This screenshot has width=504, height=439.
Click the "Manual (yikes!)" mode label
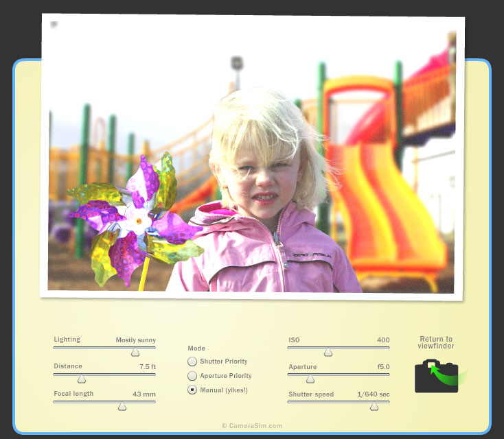[224, 390]
